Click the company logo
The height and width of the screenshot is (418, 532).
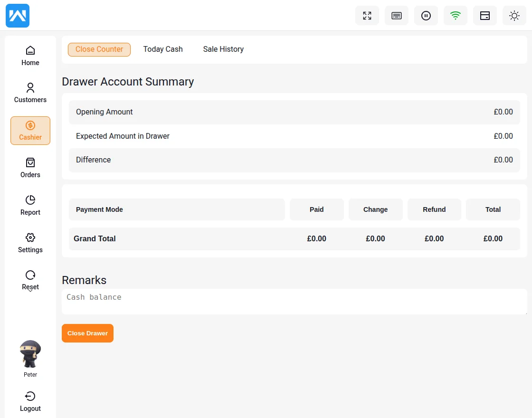tap(17, 15)
